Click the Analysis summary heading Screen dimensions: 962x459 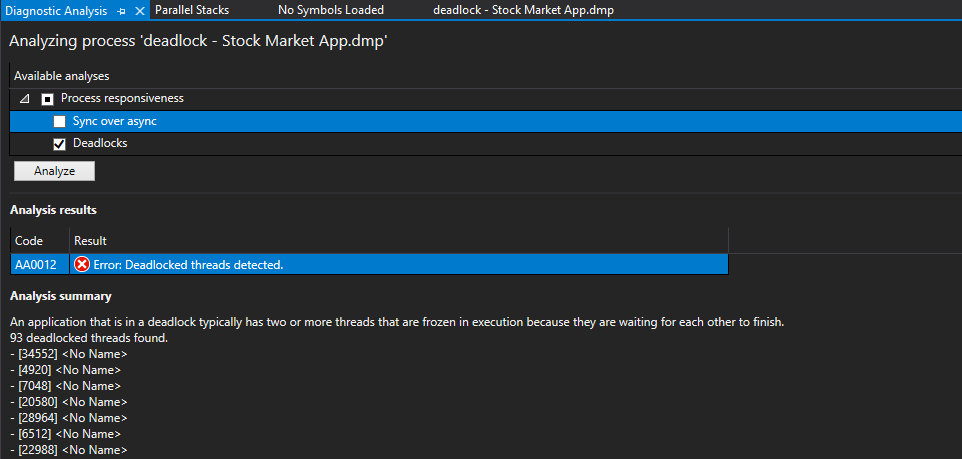click(x=61, y=296)
